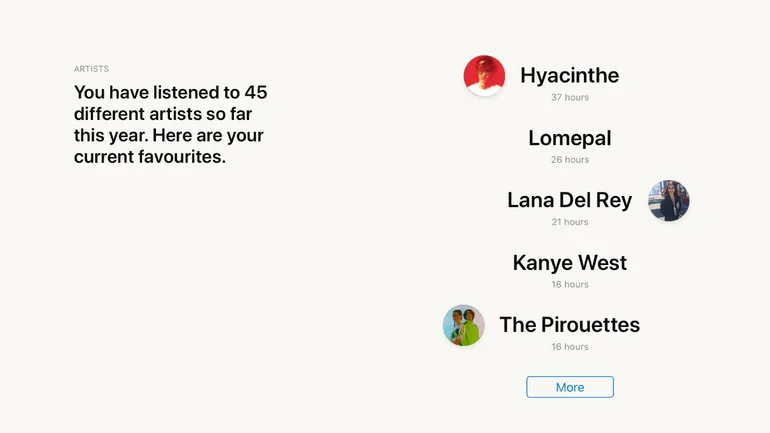Select the '21 hours' listening time
770x433 pixels.
[x=570, y=222]
